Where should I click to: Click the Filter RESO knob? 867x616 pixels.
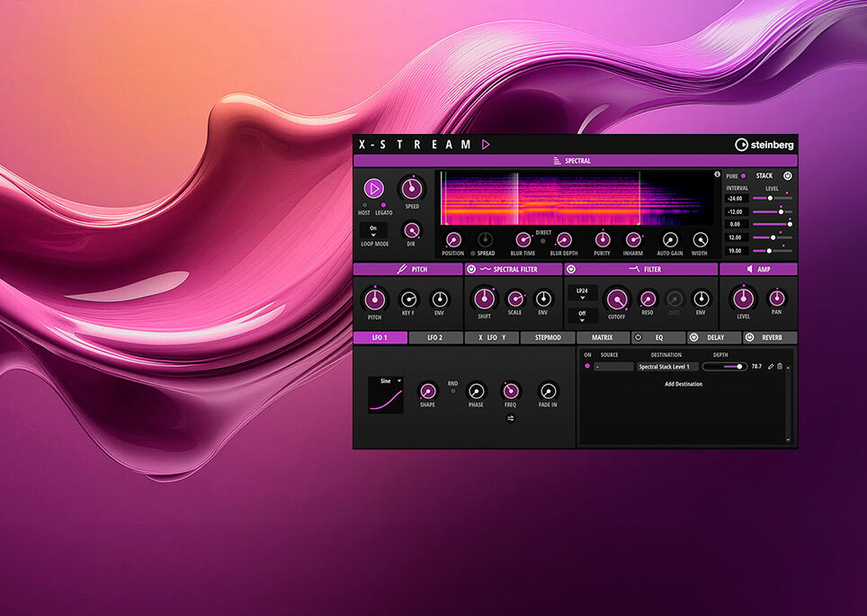click(648, 299)
